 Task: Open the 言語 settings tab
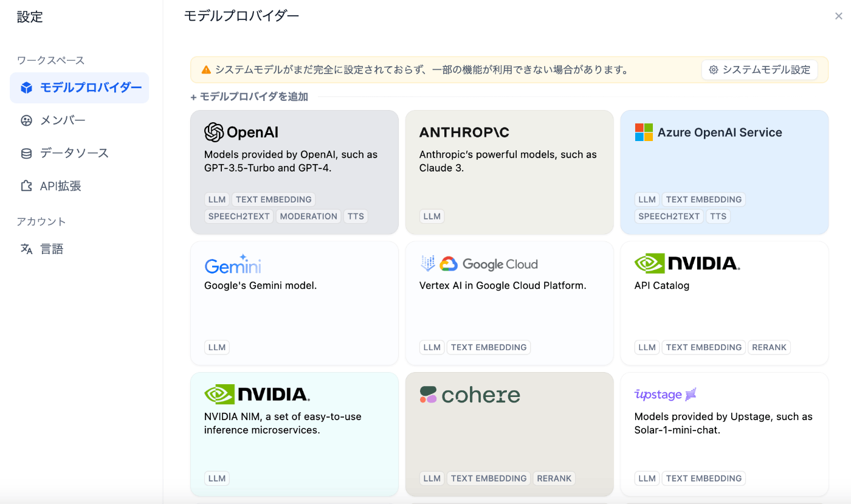[79, 249]
